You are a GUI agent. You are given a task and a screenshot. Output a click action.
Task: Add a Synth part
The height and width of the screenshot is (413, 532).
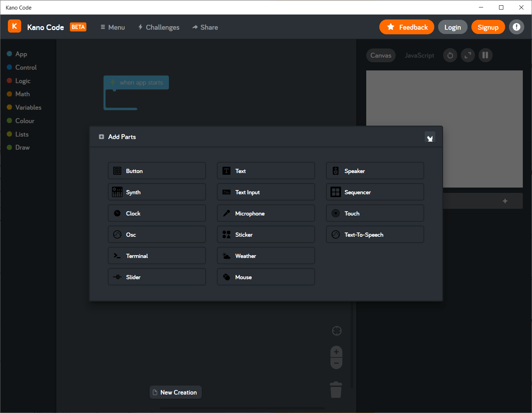[157, 192]
